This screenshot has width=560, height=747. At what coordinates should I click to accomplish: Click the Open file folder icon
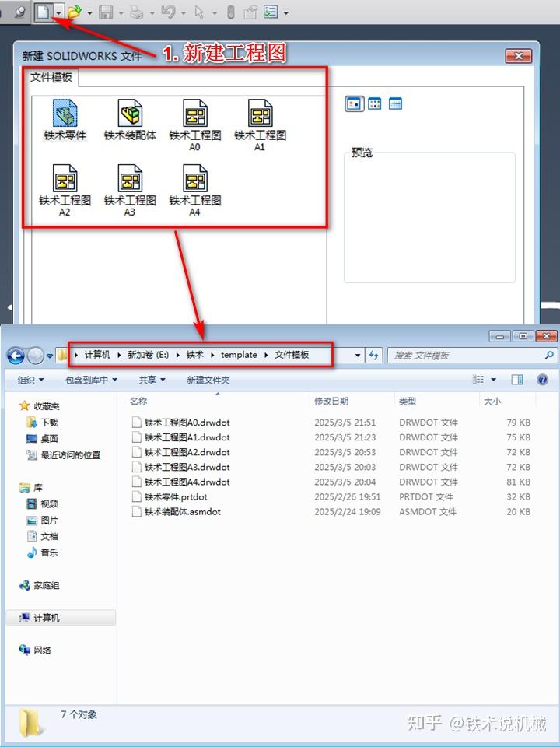pos(75,12)
